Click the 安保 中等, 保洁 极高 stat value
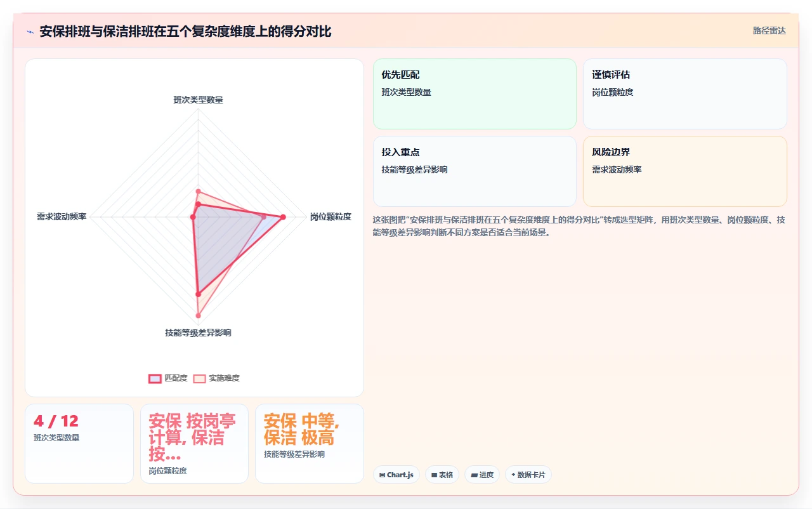The width and height of the screenshot is (812, 509). coord(302,430)
